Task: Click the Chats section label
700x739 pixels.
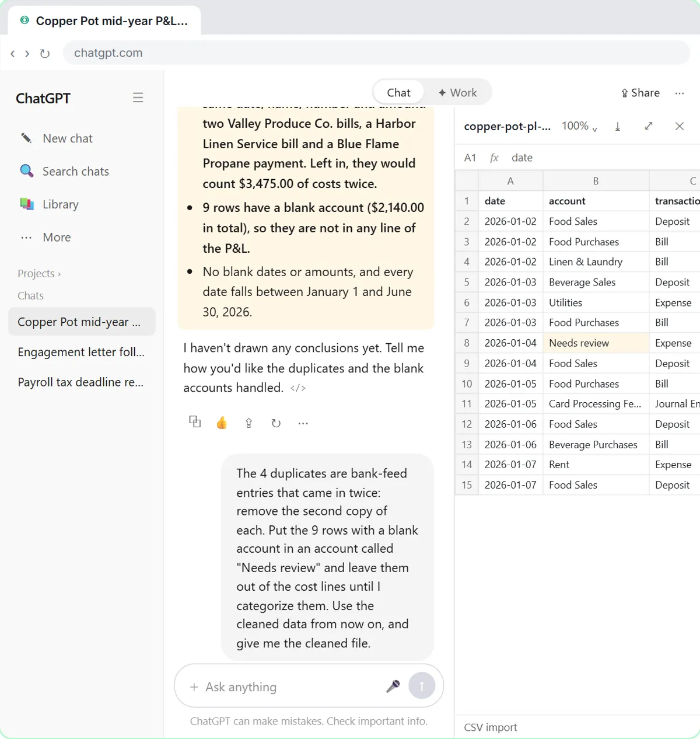Action: 30,296
